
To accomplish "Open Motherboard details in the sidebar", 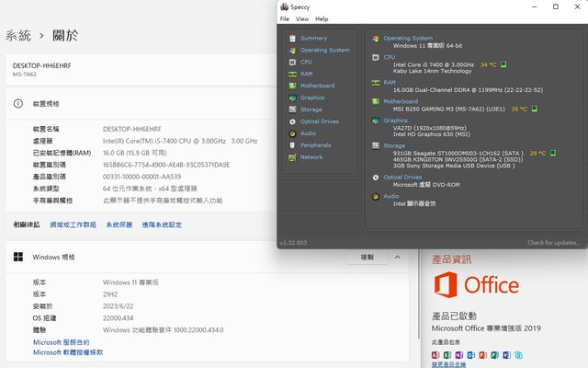I will [316, 86].
